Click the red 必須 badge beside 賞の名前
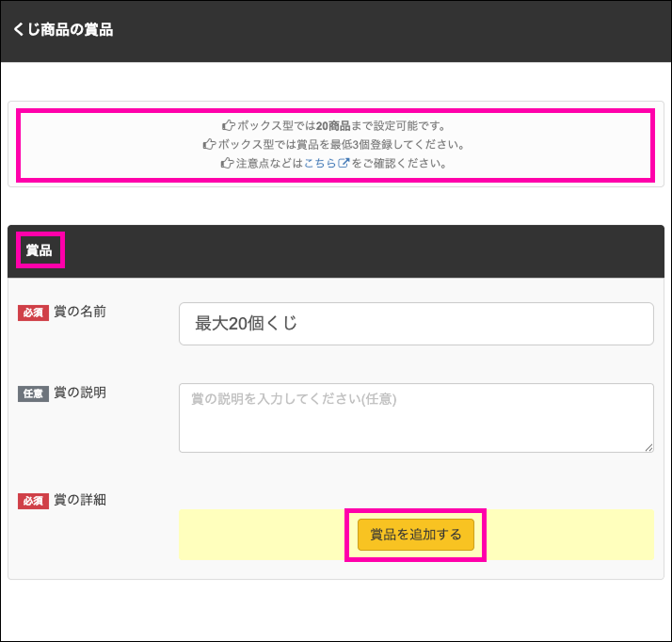 pyautogui.click(x=33, y=313)
